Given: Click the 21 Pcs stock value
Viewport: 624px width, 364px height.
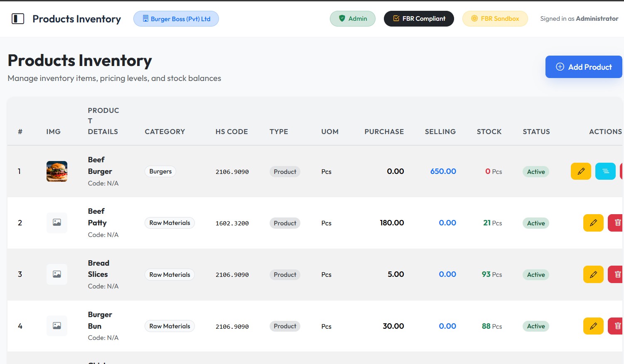Looking at the screenshot, I should [493, 223].
